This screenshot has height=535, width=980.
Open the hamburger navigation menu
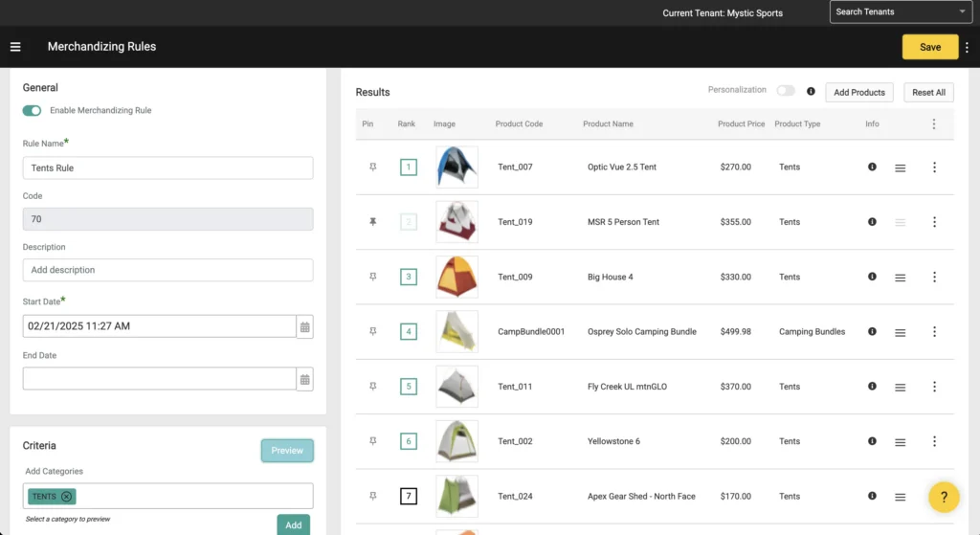[x=15, y=47]
